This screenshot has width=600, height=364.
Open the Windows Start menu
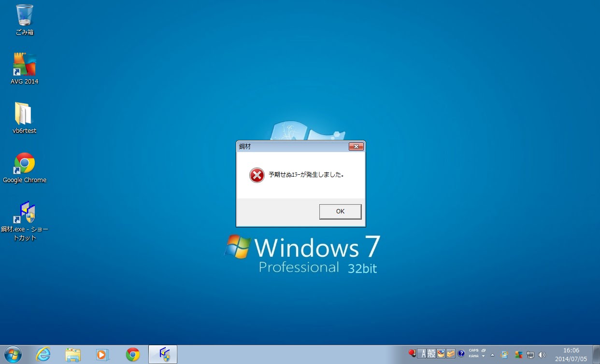[13, 354]
